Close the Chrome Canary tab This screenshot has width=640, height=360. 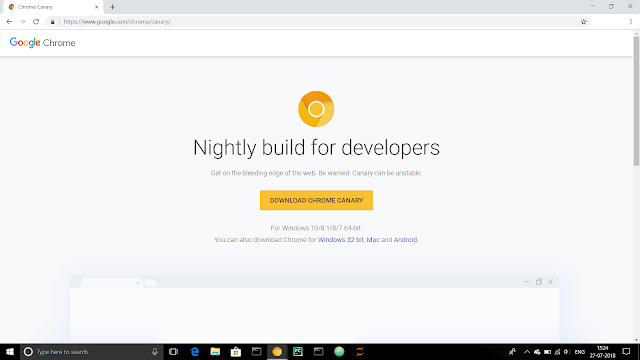click(97, 7)
